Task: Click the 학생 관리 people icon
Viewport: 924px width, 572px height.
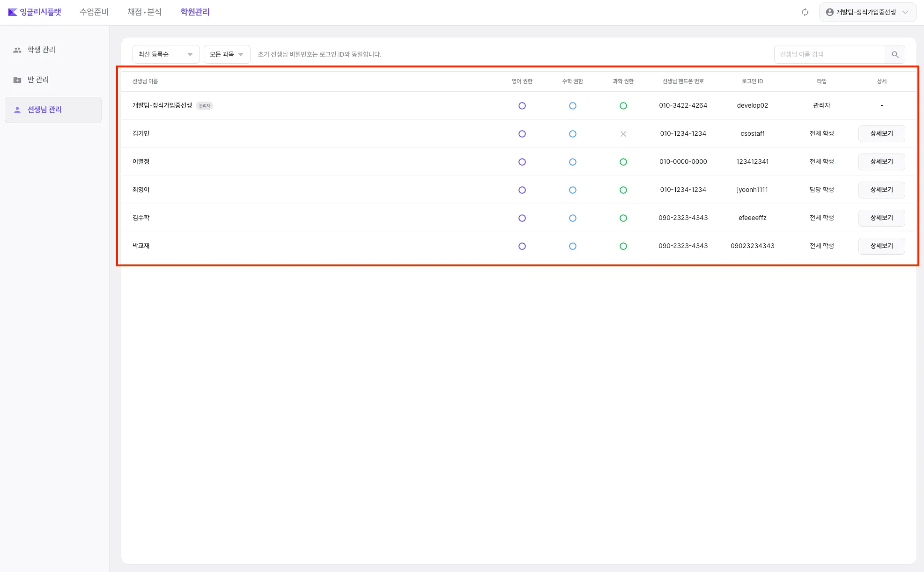Action: click(17, 50)
